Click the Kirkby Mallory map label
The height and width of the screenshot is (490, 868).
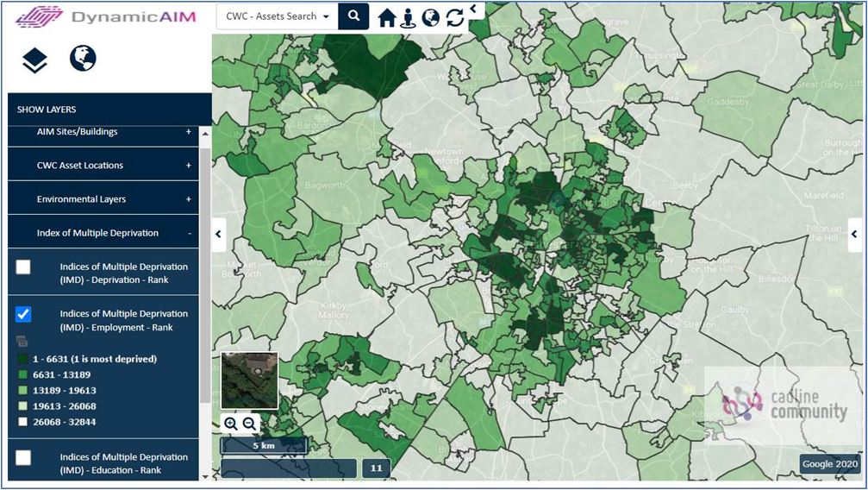333,311
